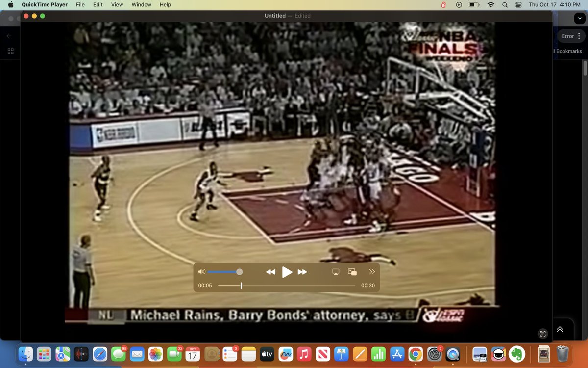Screen dimensions: 588x368
Task: Open the QuickTime Player app menu
Action: (45, 4)
